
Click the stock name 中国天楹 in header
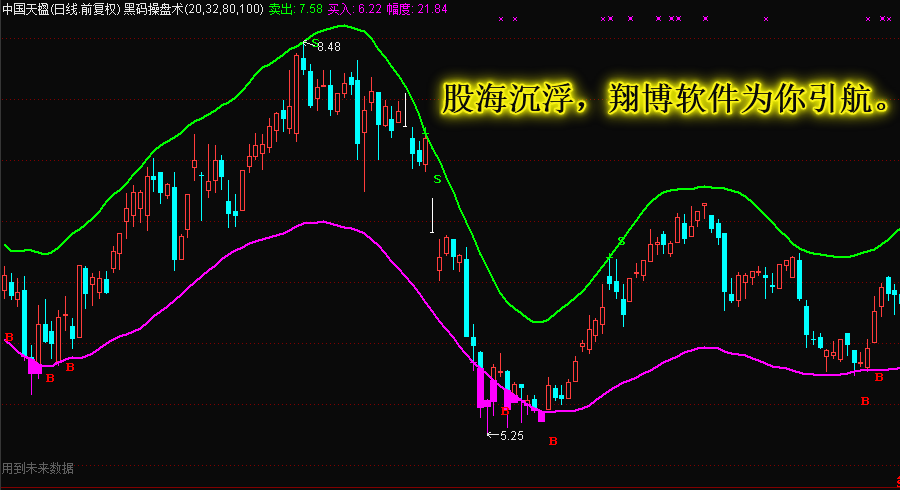(26, 8)
